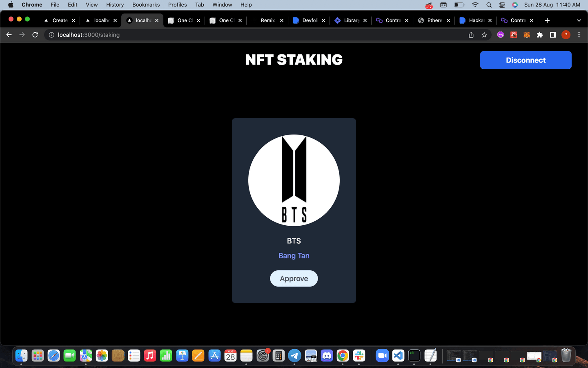Open the Apple menu

[11, 5]
